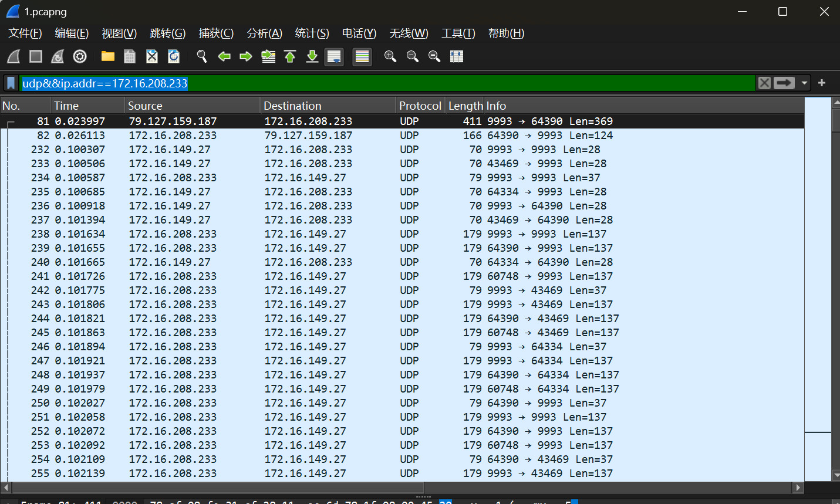Image resolution: width=840 pixels, height=504 pixels.
Task: Zoom out the main window text
Action: tap(413, 56)
